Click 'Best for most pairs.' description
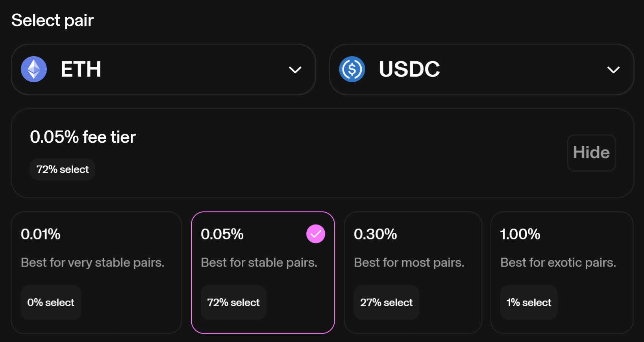 click(x=409, y=263)
